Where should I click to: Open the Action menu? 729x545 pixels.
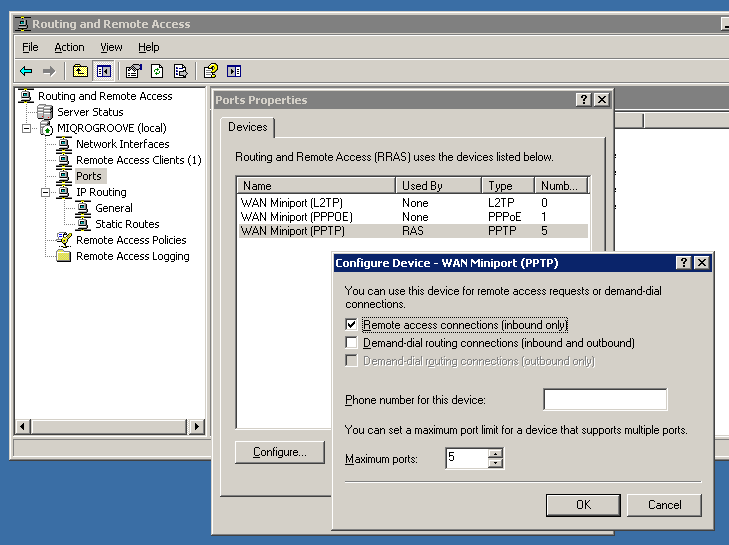tap(69, 47)
